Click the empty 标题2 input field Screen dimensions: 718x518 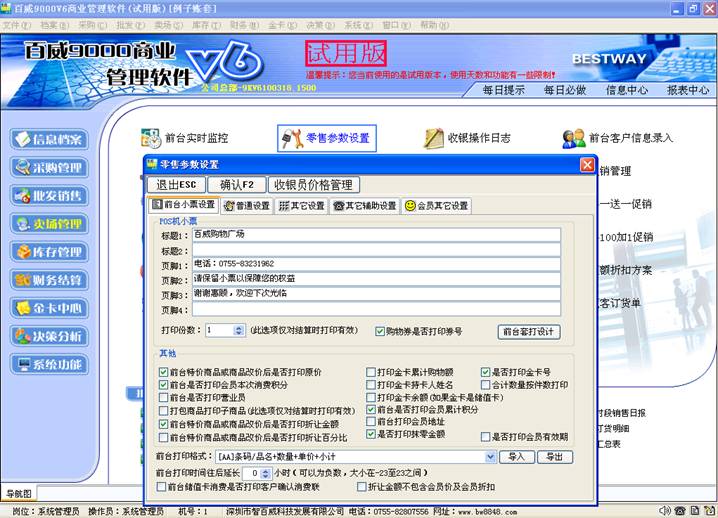click(376, 250)
